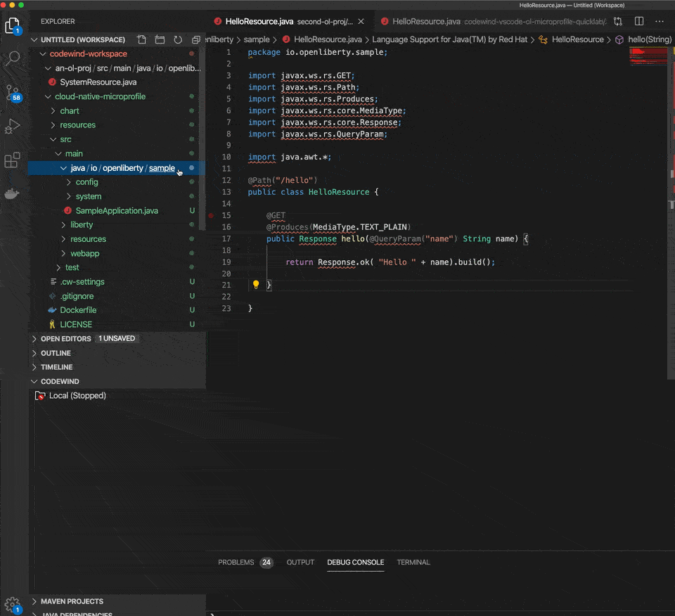The height and width of the screenshot is (616, 675).
Task: Open the Manage gear settings icon
Action: tap(13, 605)
